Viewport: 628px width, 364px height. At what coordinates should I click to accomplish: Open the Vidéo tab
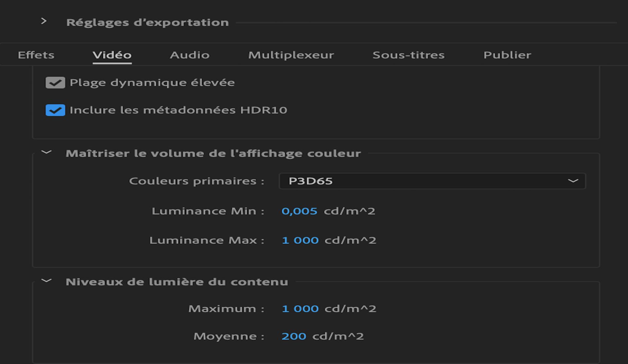coord(112,55)
